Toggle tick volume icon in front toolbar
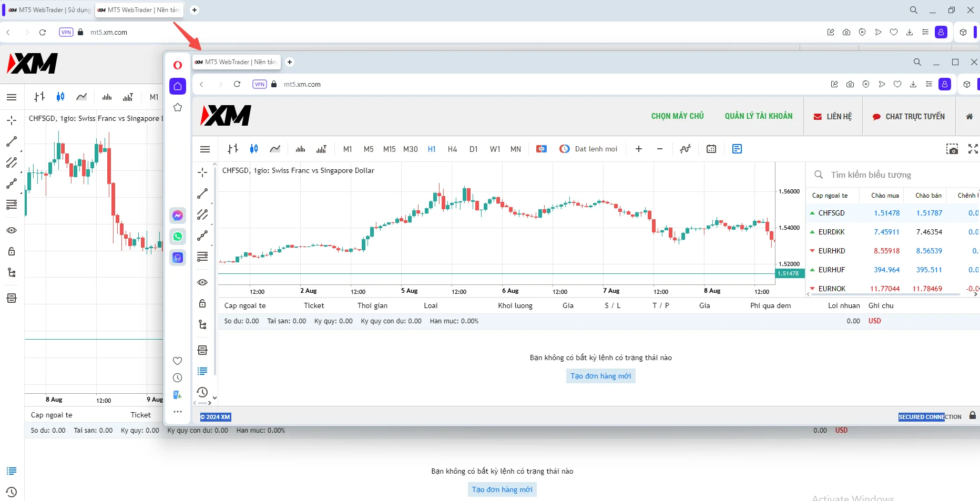The image size is (980, 501). click(301, 149)
